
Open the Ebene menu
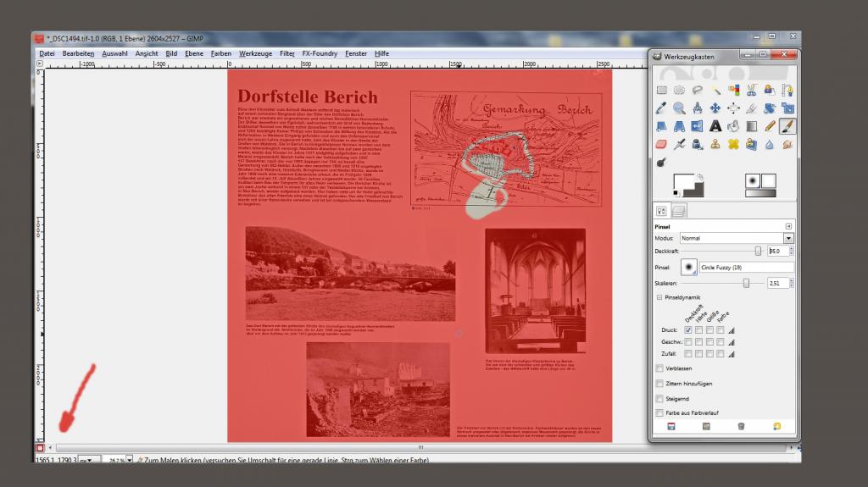pyautogui.click(x=194, y=53)
